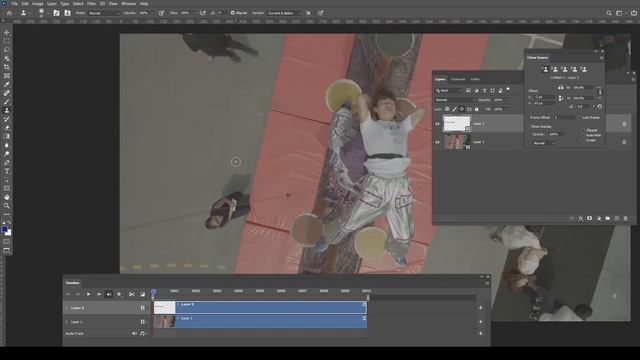Select the Gradient tool
This screenshot has height=360, width=640.
(7, 136)
